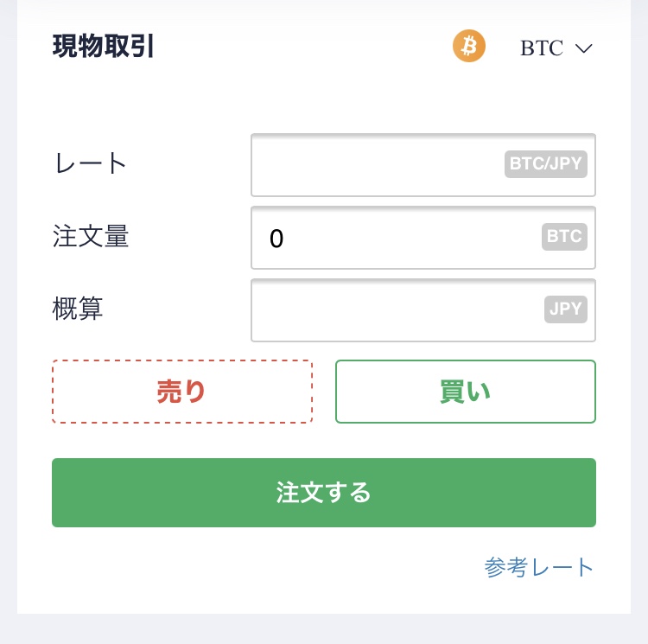
Task: Open the BTC currency selector
Action: click(x=543, y=48)
